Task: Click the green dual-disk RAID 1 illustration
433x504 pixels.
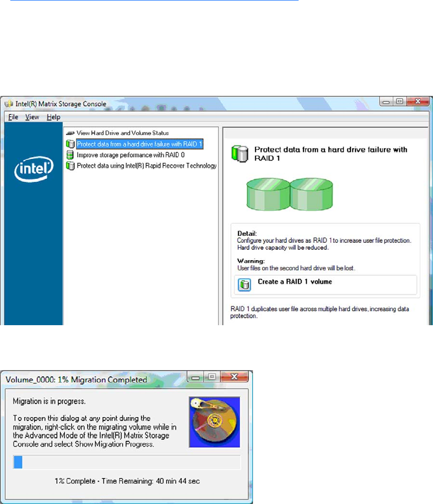Action: (289, 194)
